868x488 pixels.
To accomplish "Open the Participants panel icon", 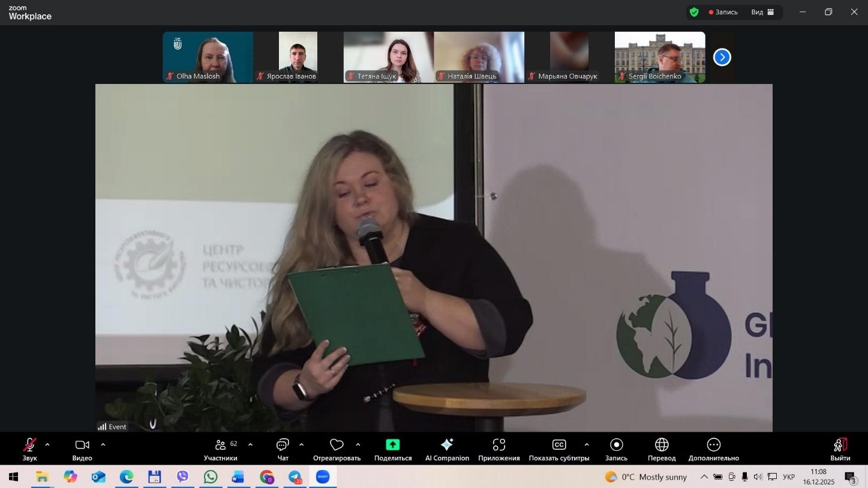I will pos(220,445).
